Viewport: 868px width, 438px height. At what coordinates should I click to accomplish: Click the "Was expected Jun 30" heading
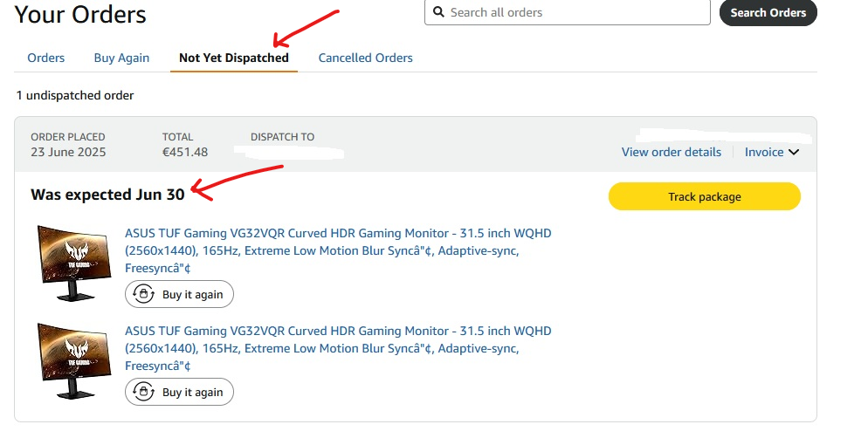107,195
